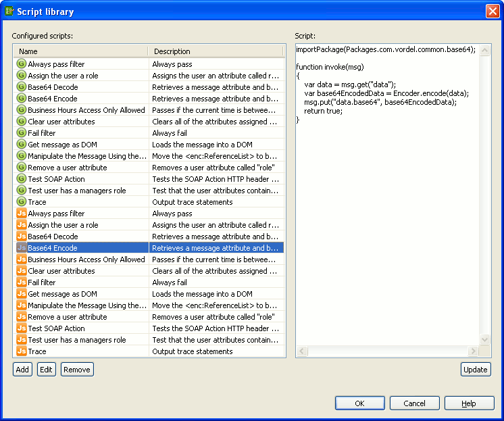
Task: Add a new script
Action: coord(22,369)
